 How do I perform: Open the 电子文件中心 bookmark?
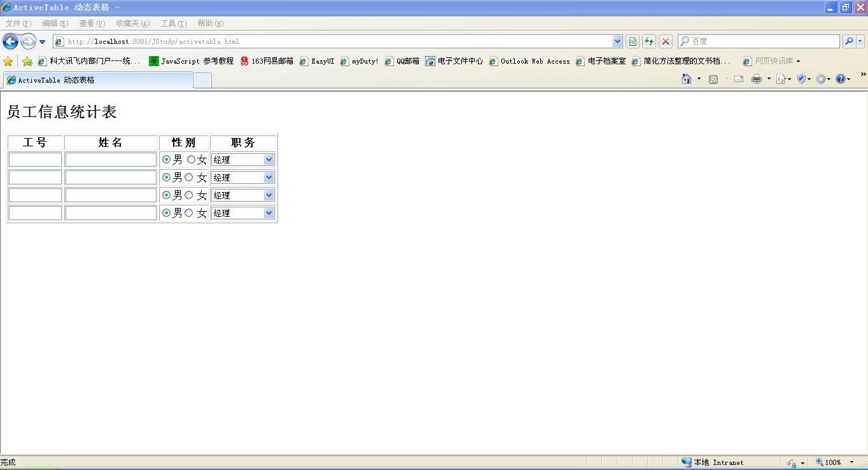pos(454,61)
